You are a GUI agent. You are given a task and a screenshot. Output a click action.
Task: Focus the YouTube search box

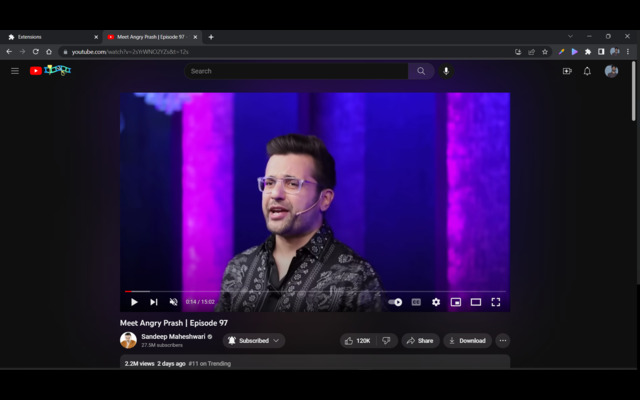click(296, 71)
